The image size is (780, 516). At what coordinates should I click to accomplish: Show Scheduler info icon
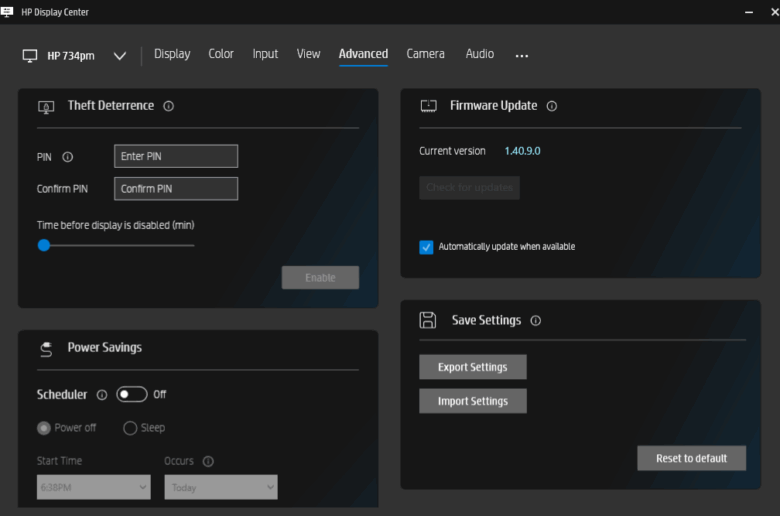pyautogui.click(x=101, y=395)
